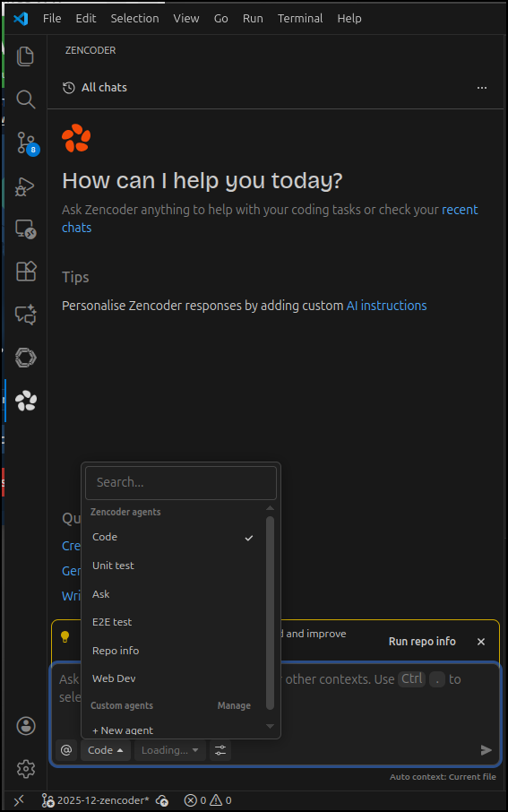The image size is (508, 812).
Task: Open the File menu
Action: (x=52, y=19)
